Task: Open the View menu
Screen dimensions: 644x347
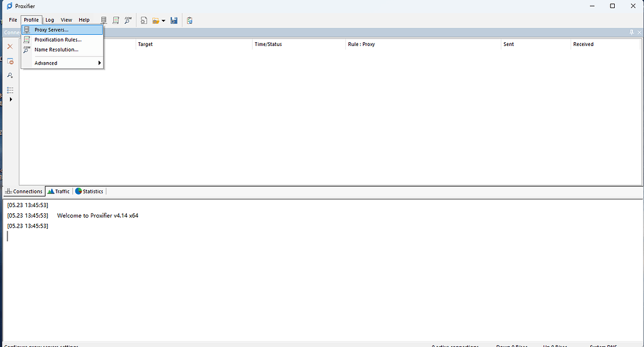Action: [66, 20]
